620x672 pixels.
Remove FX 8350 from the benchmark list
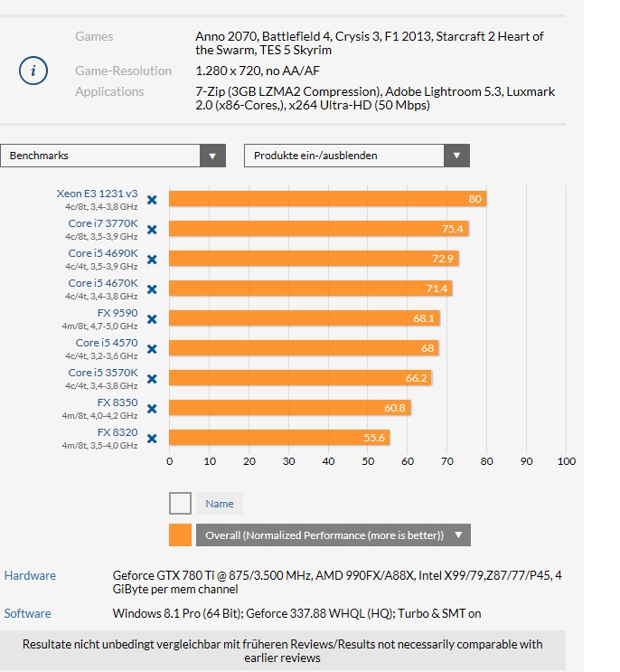tap(152, 409)
